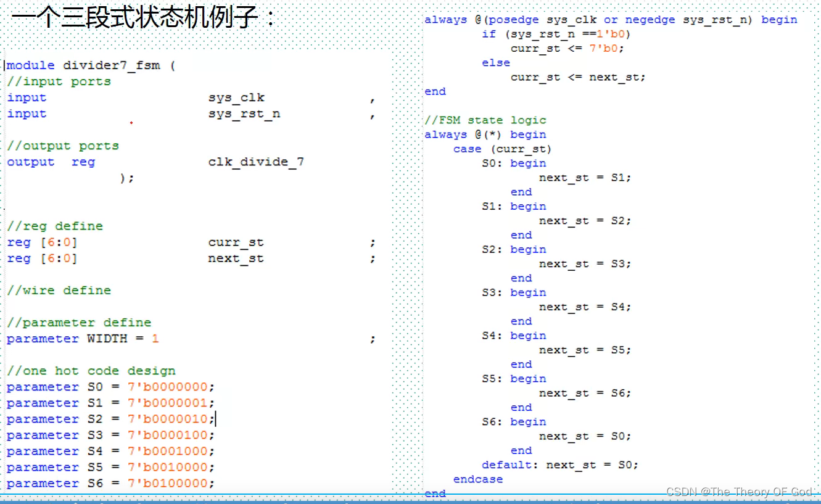Select the //one hot code design comment
The image size is (821, 504).
click(x=91, y=370)
